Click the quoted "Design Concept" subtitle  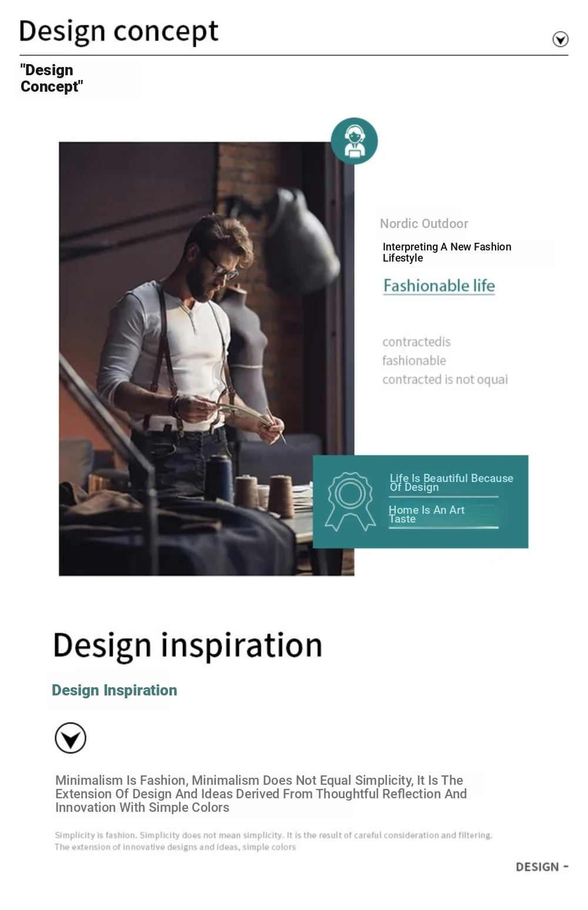click(52, 78)
